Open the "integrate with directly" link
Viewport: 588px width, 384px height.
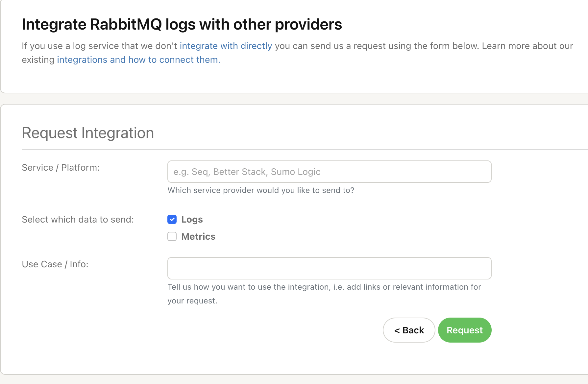226,46
